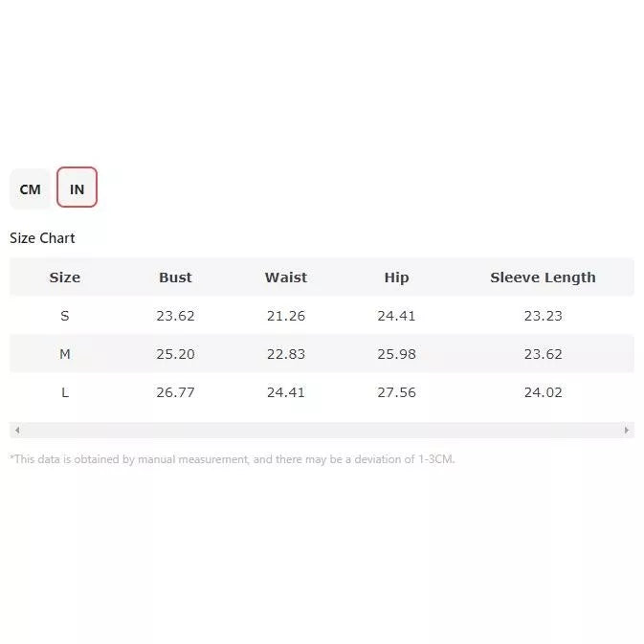Click waist value 21.26 for size S
Image resolution: width=644 pixels, height=644 pixels.
pyautogui.click(x=286, y=316)
